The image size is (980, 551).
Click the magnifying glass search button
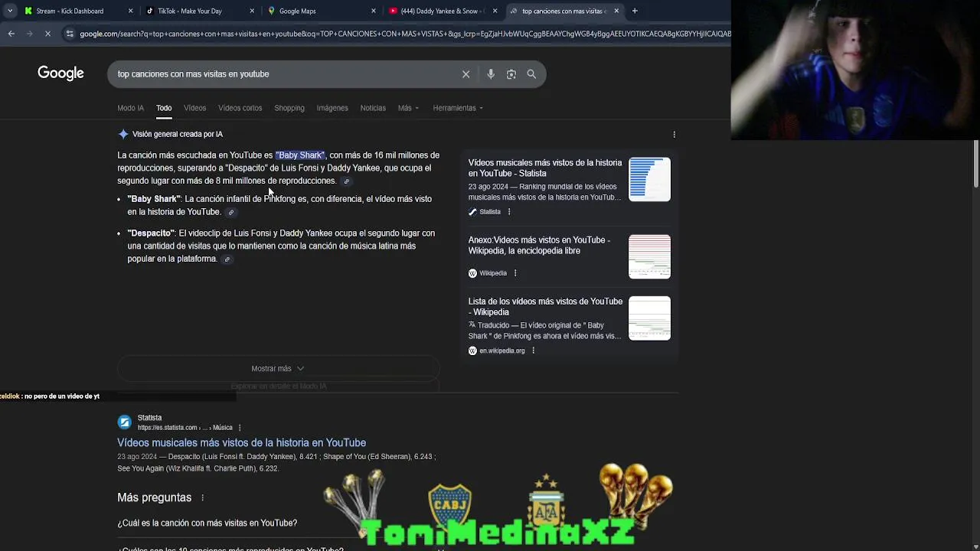click(x=531, y=74)
